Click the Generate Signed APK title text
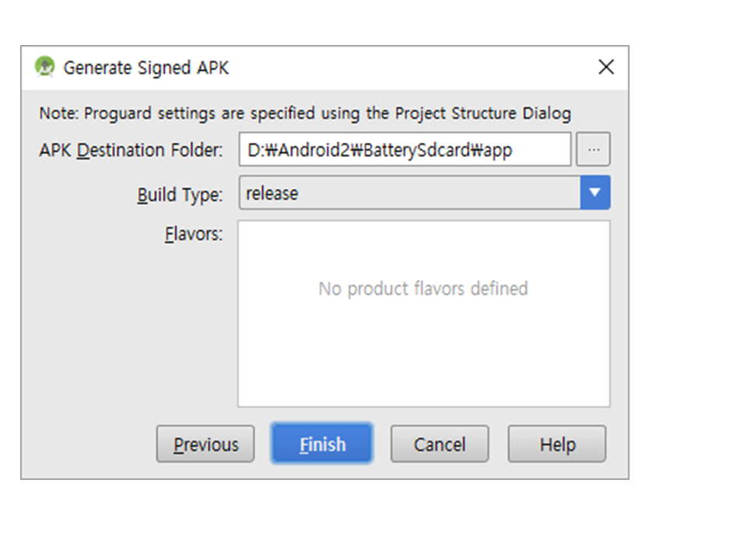 click(x=146, y=68)
